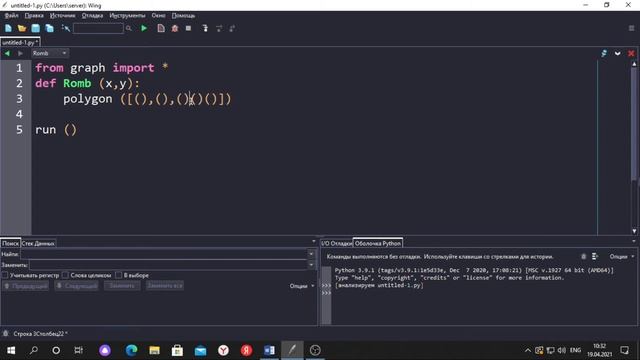Image resolution: width=640 pixels, height=360 pixels.
Task: Click the bug icon in the status bar
Action: coord(6,333)
